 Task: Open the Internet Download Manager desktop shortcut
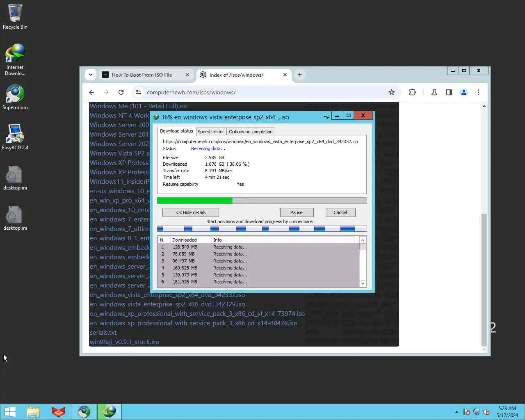point(15,60)
